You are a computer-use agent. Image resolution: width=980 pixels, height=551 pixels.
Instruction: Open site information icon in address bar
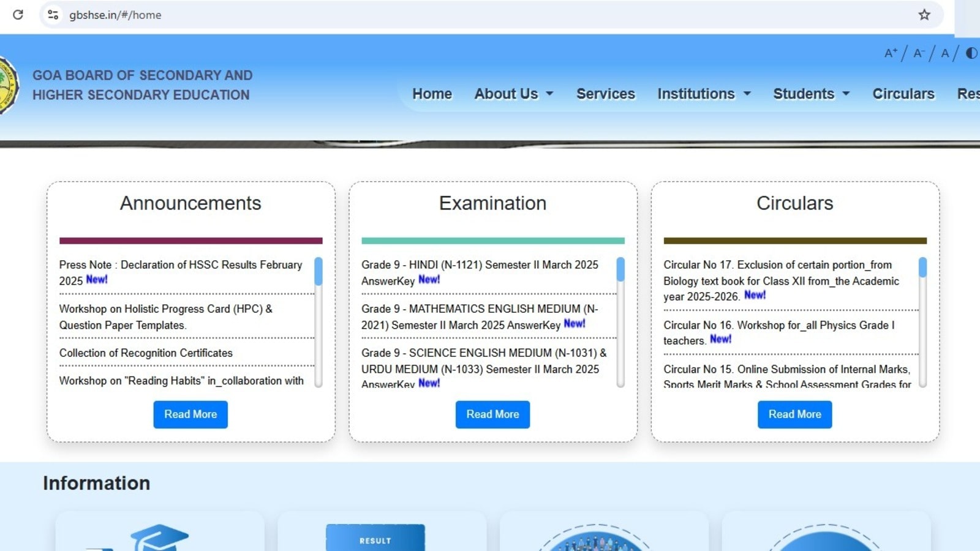coord(53,15)
